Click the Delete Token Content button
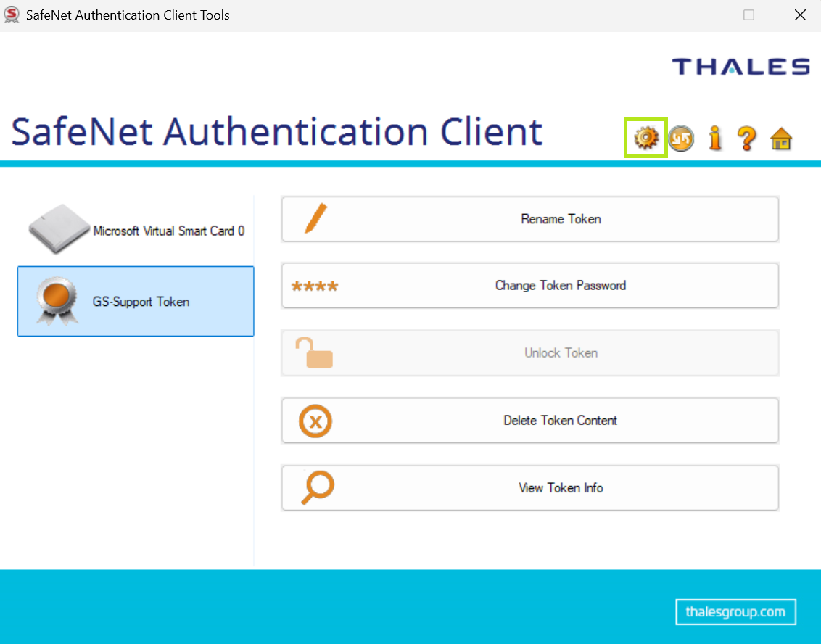Screen dimensions: 821x644 point(530,421)
